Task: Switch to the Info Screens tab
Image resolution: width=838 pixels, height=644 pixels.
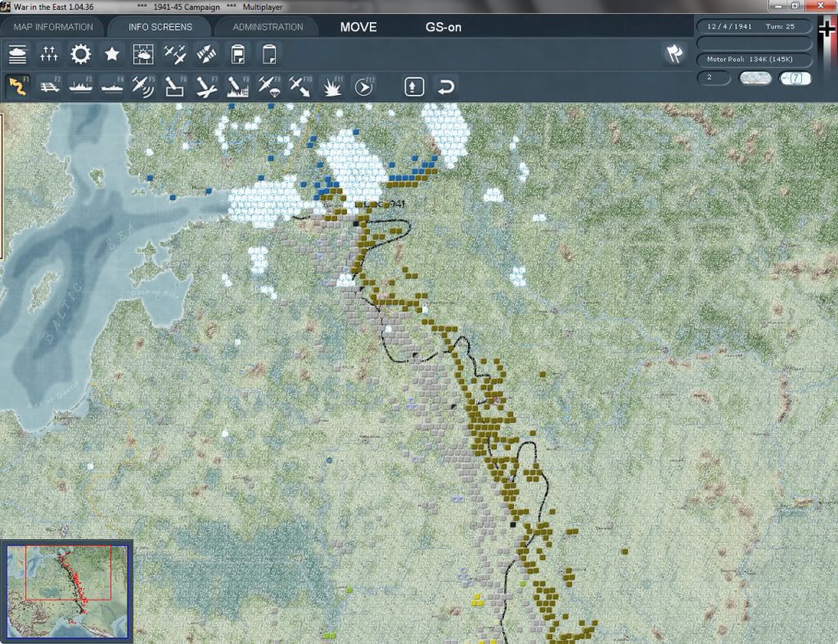Action: pos(160,27)
